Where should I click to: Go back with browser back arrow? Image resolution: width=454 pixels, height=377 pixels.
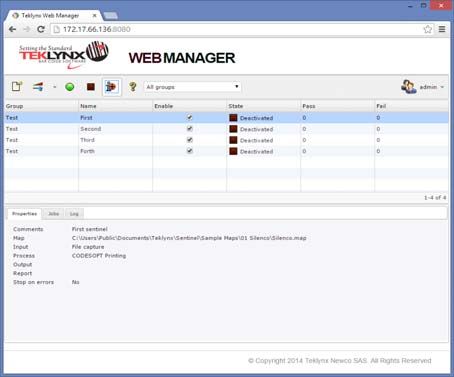point(13,29)
